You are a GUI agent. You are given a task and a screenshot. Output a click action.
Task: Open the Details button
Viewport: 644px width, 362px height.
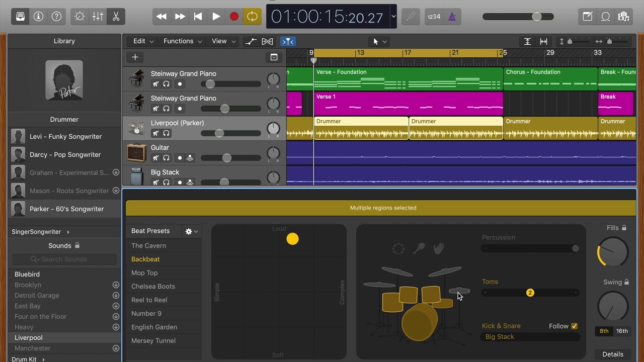pyautogui.click(x=613, y=354)
